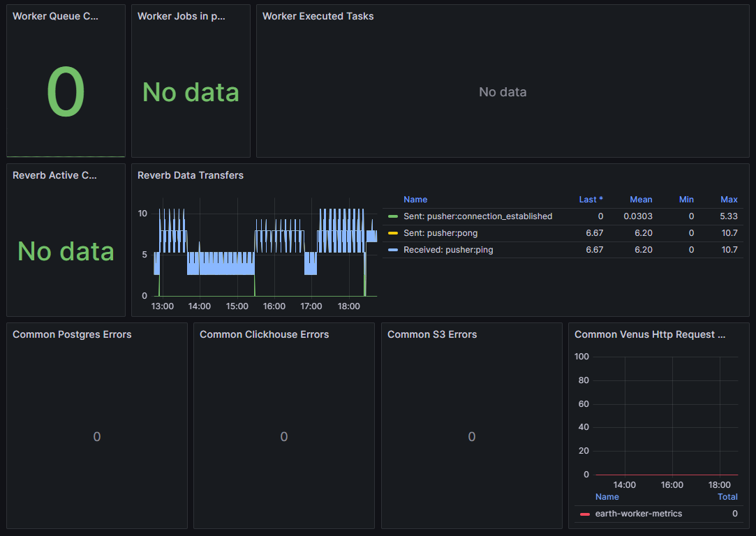Open the Common Clickhouse Errors panel title
Screen dimensions: 756x536
click(264, 334)
